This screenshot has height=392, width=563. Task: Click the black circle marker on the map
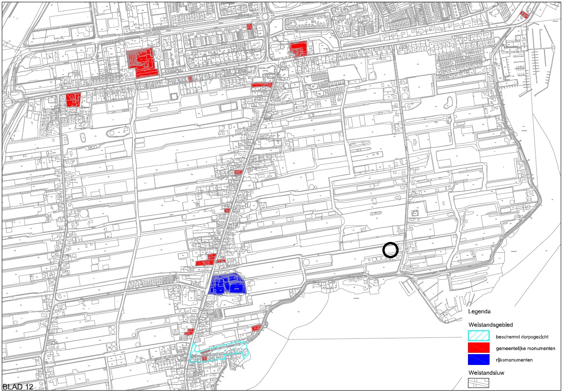[390, 250]
